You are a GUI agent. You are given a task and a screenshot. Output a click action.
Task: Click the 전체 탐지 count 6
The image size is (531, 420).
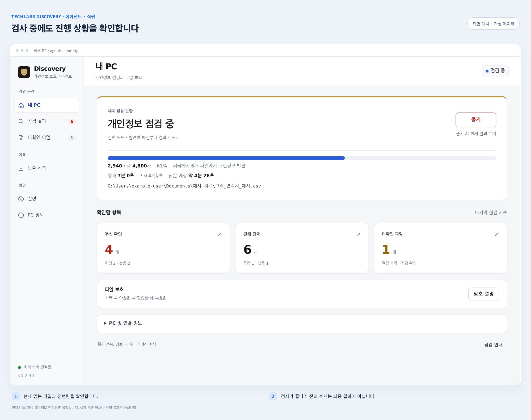[x=247, y=250]
